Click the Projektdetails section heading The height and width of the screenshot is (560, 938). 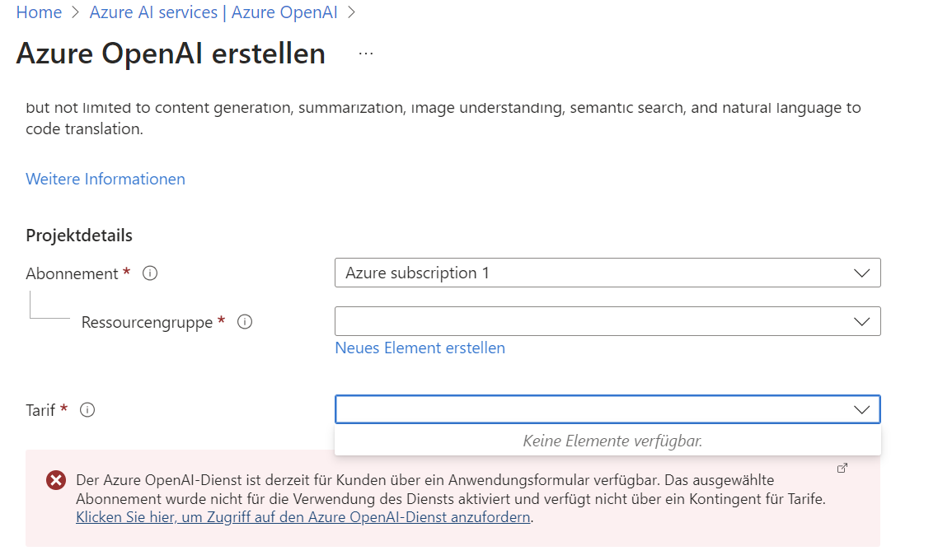click(79, 236)
